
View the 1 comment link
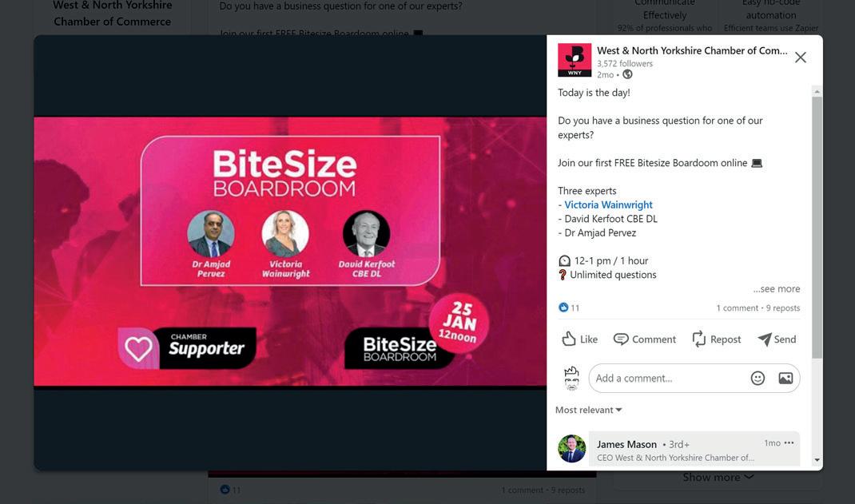(738, 308)
